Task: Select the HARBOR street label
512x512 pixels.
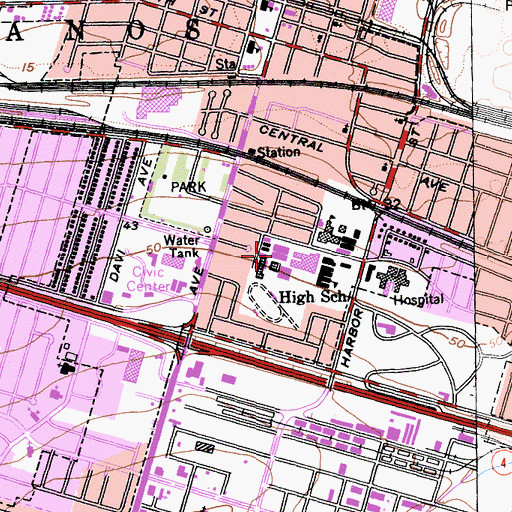Action: click(352, 338)
